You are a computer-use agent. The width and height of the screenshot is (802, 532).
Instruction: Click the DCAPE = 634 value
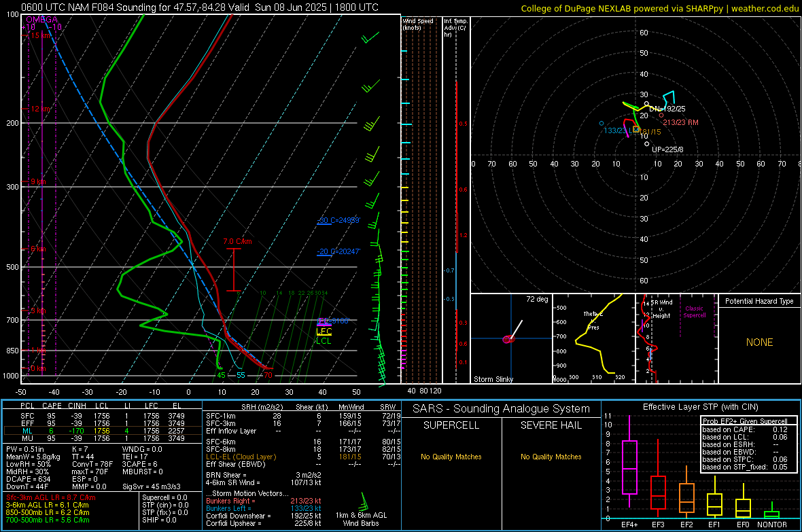coord(28,479)
